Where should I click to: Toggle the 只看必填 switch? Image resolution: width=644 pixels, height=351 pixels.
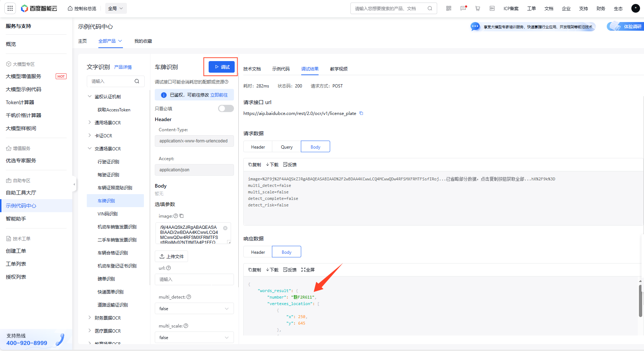click(226, 108)
